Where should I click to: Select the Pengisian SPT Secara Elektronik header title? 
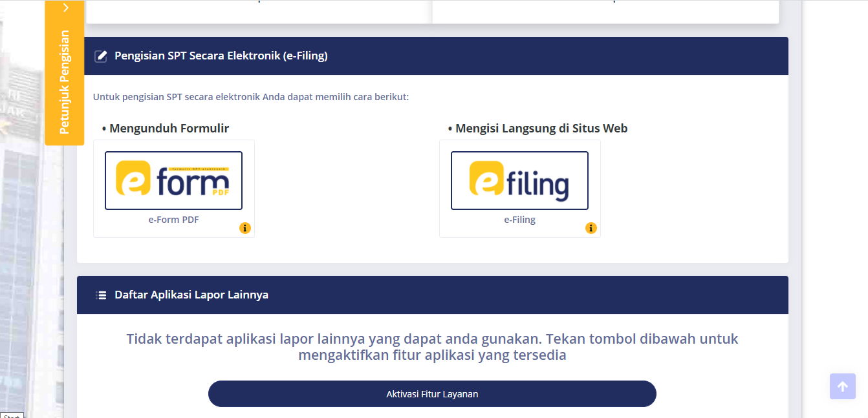click(221, 56)
